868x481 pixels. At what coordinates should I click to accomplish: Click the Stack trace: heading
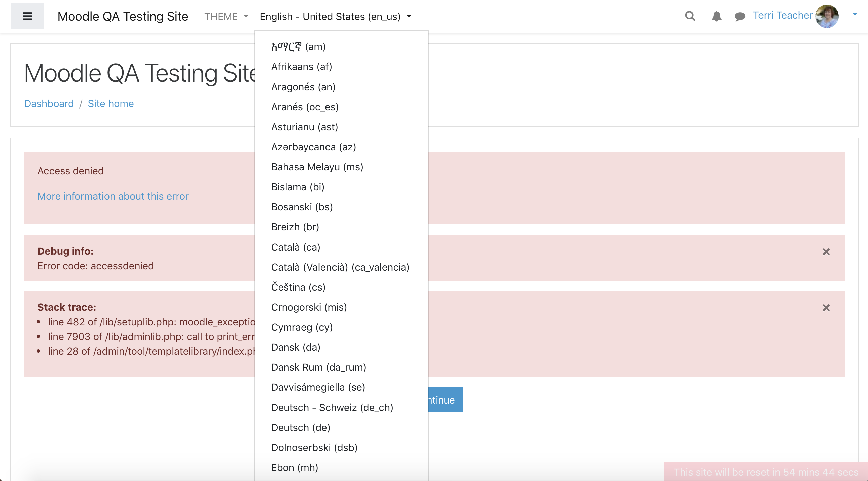coord(67,307)
